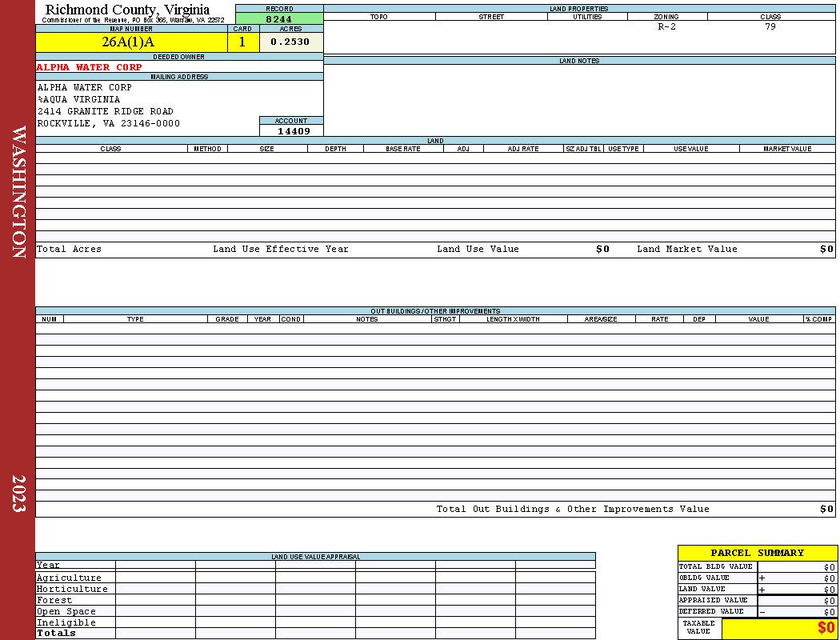840x640 pixels.
Task: Click the Agriculture row label
Action: pos(69,578)
